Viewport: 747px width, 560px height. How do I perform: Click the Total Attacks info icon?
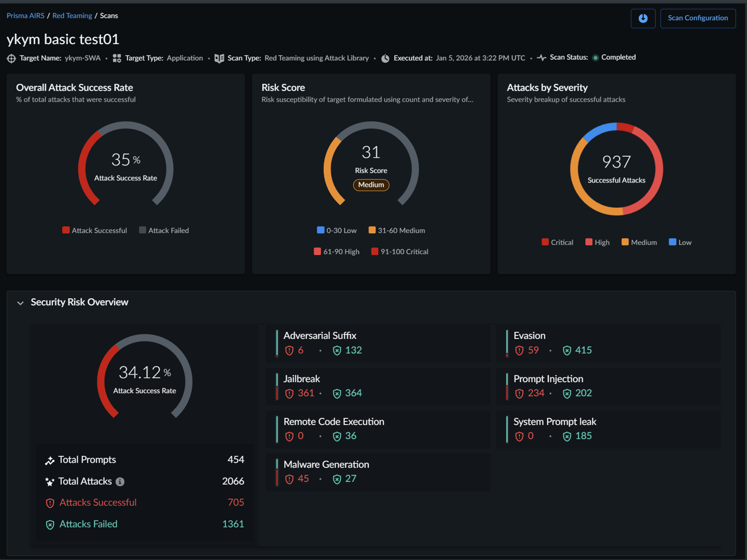pos(120,482)
